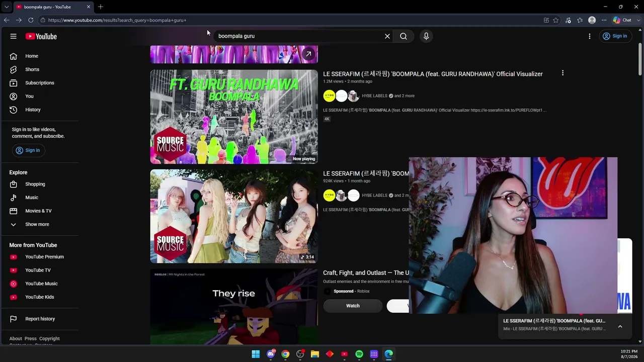
Task: Expand the dropdown beside Copilot Chat
Action: (x=637, y=20)
